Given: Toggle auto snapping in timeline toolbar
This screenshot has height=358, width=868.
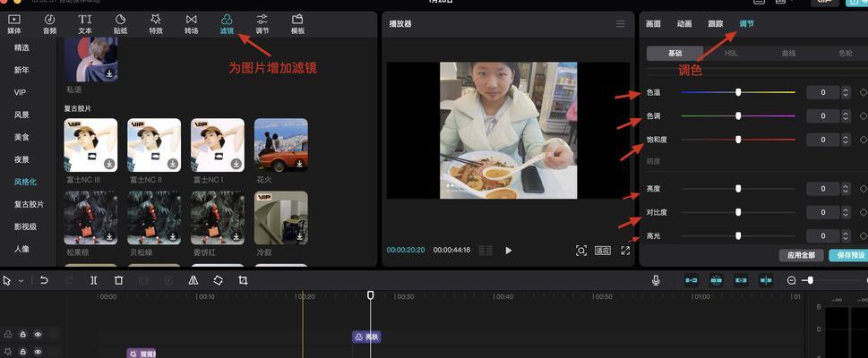Looking at the screenshot, I should 717,280.
